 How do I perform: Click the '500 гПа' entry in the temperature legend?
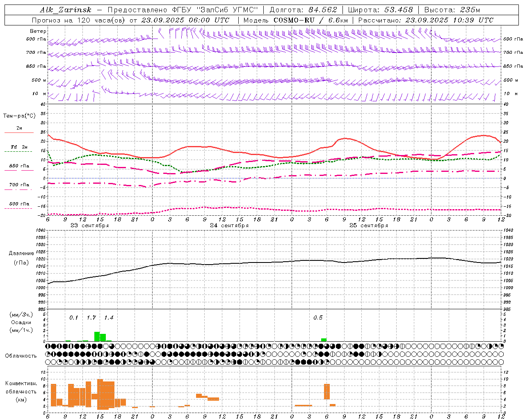19,204
